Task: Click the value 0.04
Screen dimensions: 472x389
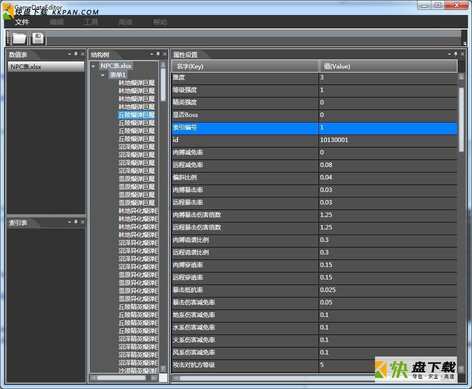Action: pos(326,177)
